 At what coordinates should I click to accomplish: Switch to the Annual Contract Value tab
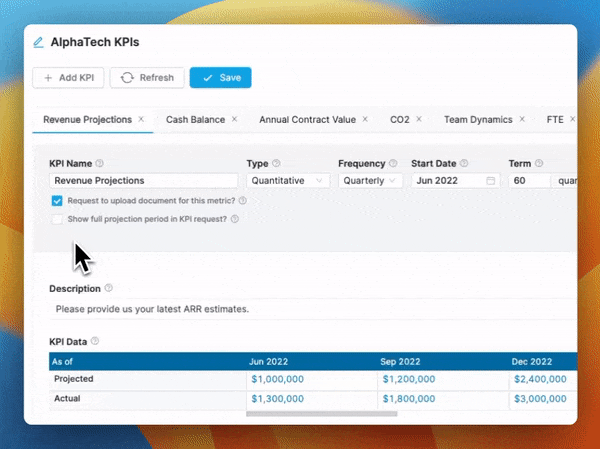307,119
